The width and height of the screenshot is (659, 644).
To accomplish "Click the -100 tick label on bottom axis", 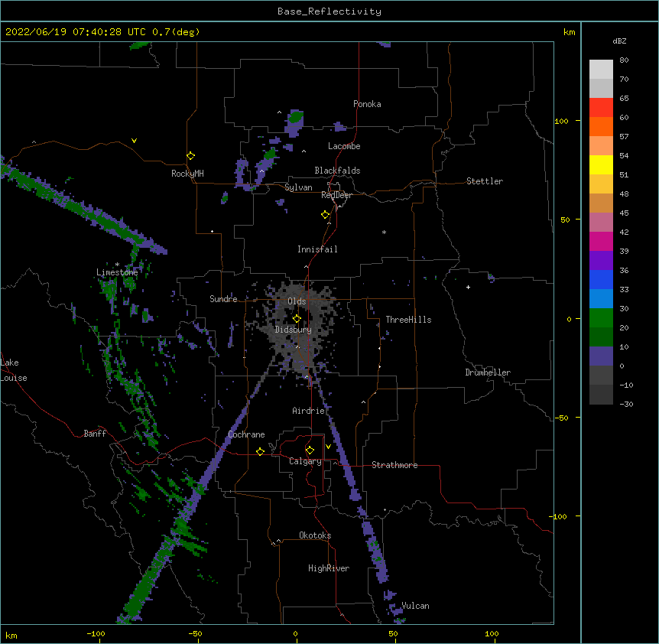I will pyautogui.click(x=96, y=634).
